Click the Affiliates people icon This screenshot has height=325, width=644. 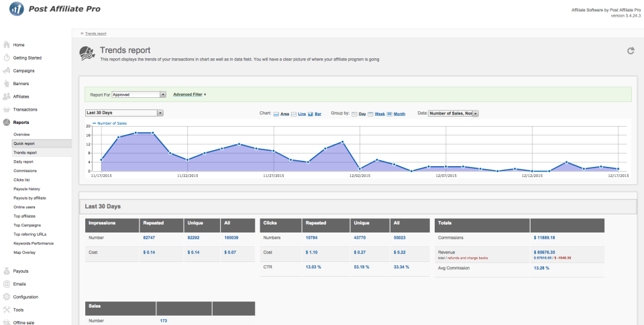(x=7, y=96)
